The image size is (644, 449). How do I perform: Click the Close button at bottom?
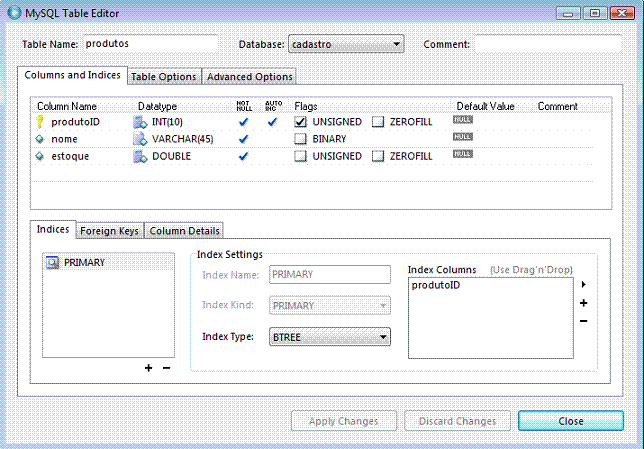571,421
